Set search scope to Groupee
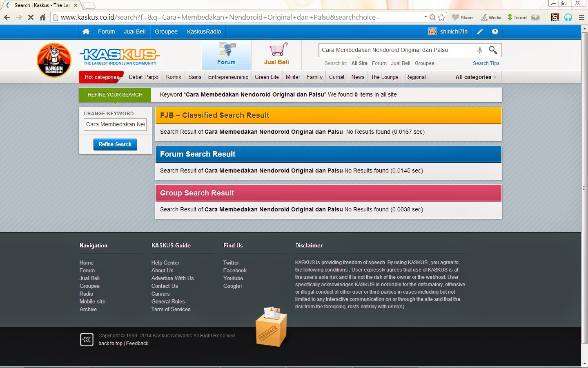Image resolution: width=588 pixels, height=368 pixels. (x=425, y=63)
